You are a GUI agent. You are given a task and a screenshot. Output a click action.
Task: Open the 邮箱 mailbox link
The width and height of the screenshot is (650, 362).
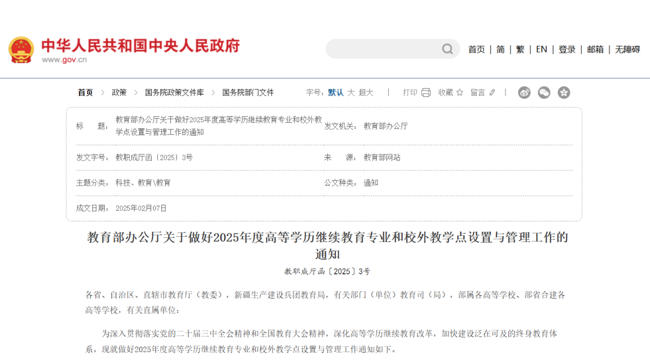pyautogui.click(x=595, y=49)
